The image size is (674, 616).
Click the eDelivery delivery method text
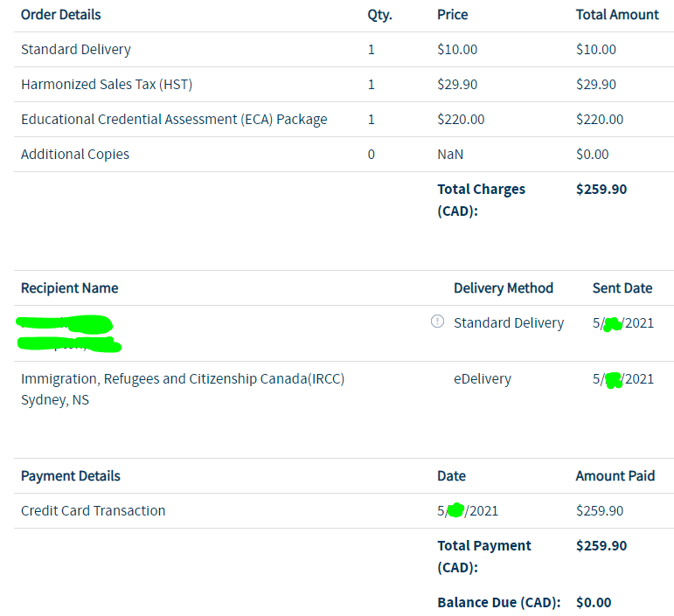point(483,379)
